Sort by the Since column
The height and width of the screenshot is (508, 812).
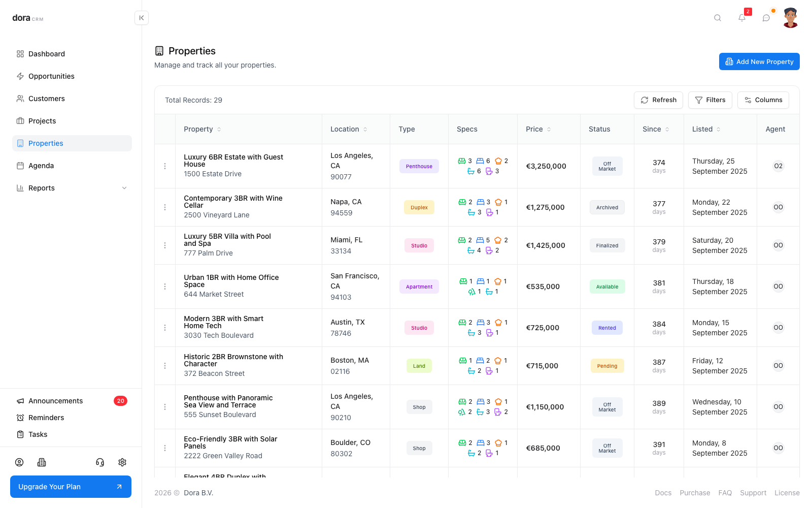pos(656,129)
